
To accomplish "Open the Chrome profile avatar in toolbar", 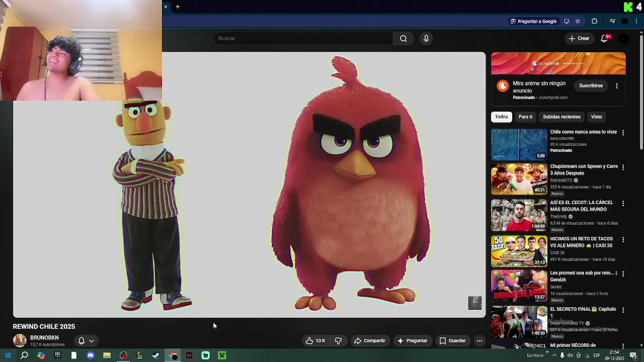I will (625, 21).
